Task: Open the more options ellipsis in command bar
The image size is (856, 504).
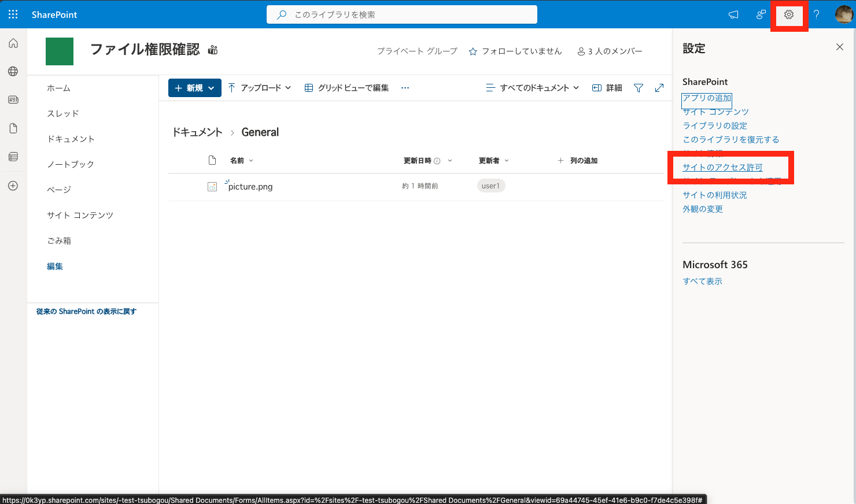Action: pos(405,88)
